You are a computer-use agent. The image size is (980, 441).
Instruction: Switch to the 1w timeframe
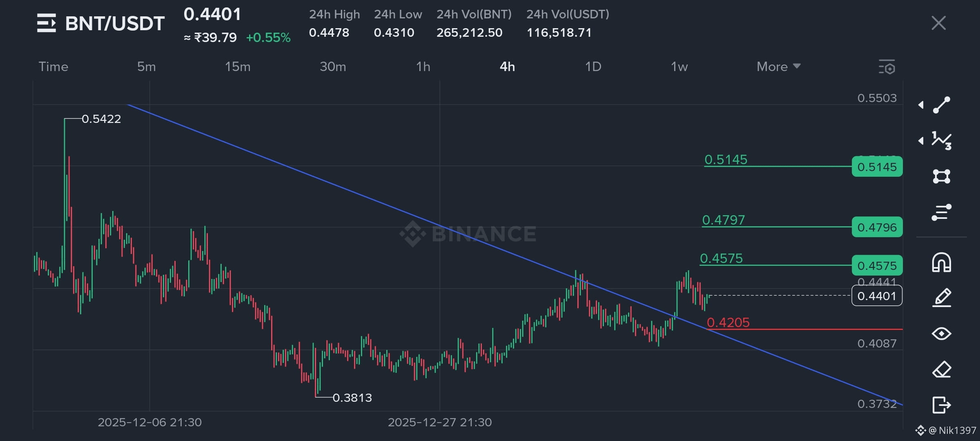click(679, 67)
